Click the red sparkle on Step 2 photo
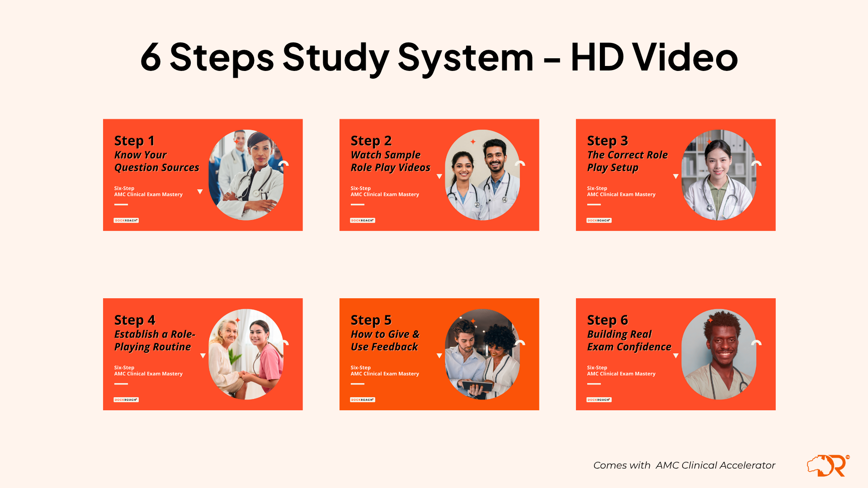Image resolution: width=868 pixels, height=488 pixels. [473, 141]
